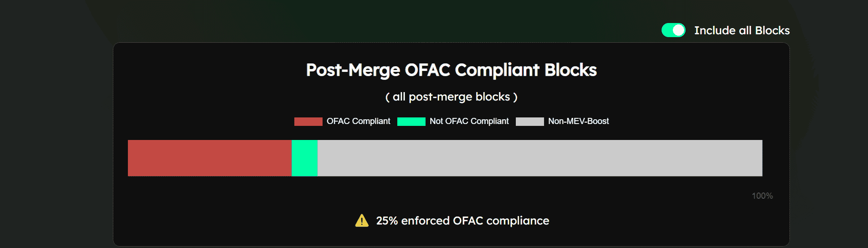Click the 100% axis label
Viewport: 868px width, 248px height.
tap(762, 196)
